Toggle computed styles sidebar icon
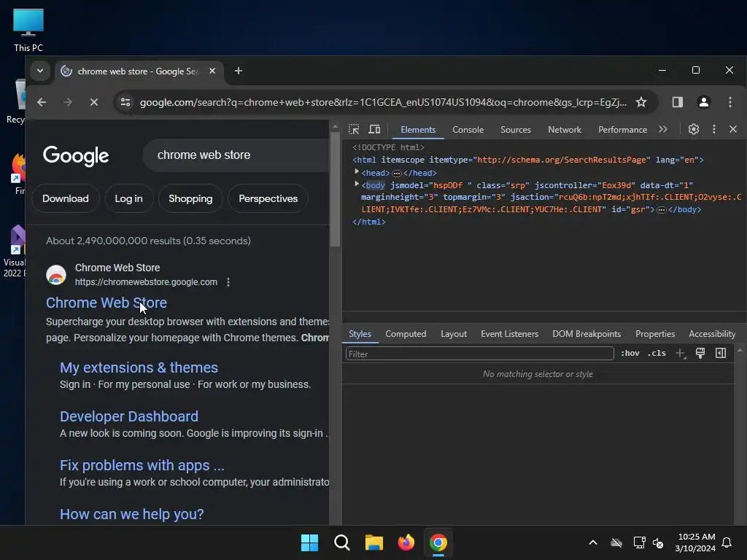Viewport: 747px width, 560px height. tap(720, 353)
